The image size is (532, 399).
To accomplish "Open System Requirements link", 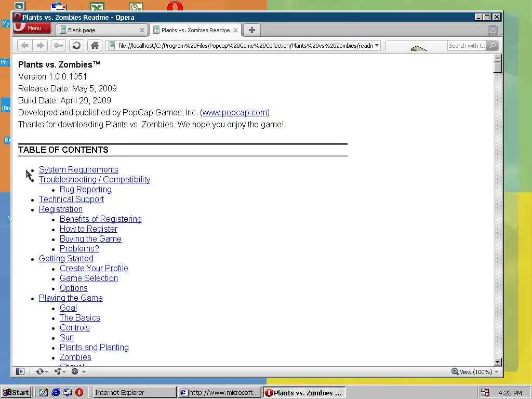I will [x=78, y=170].
